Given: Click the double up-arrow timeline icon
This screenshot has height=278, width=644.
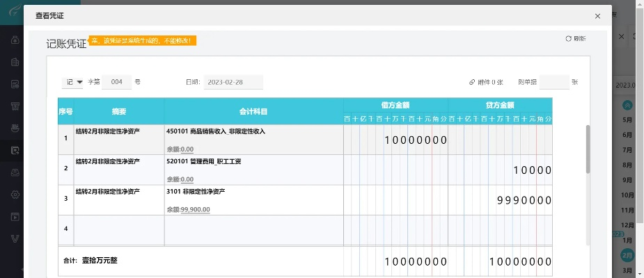Looking at the screenshot, I should [627, 105].
